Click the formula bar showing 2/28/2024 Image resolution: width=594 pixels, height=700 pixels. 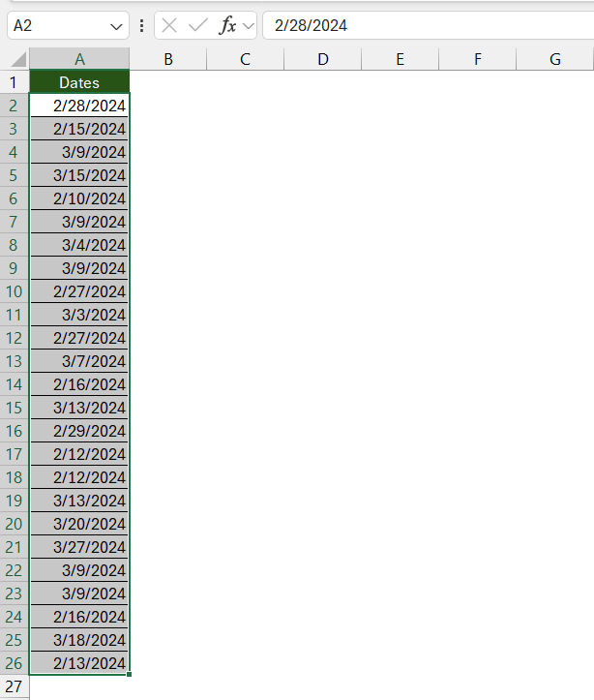pyautogui.click(x=429, y=25)
